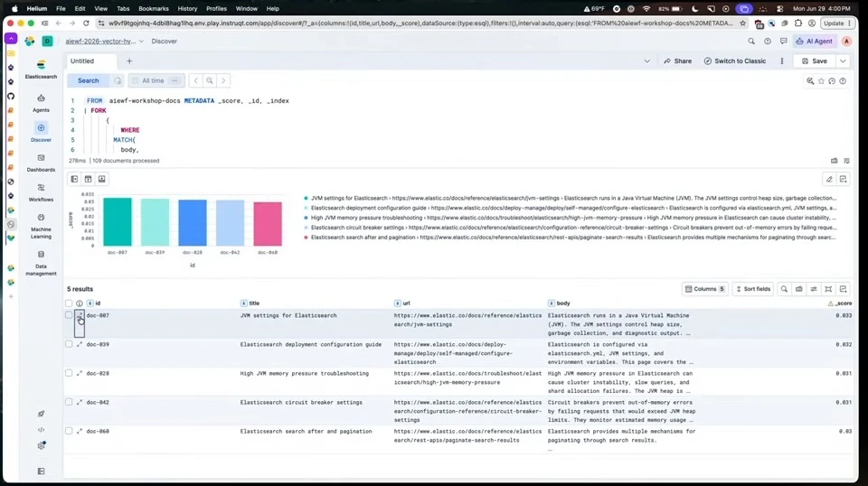Open the user avatar A menu
Image resolution: width=868 pixels, height=486 pixels.
(846, 41)
